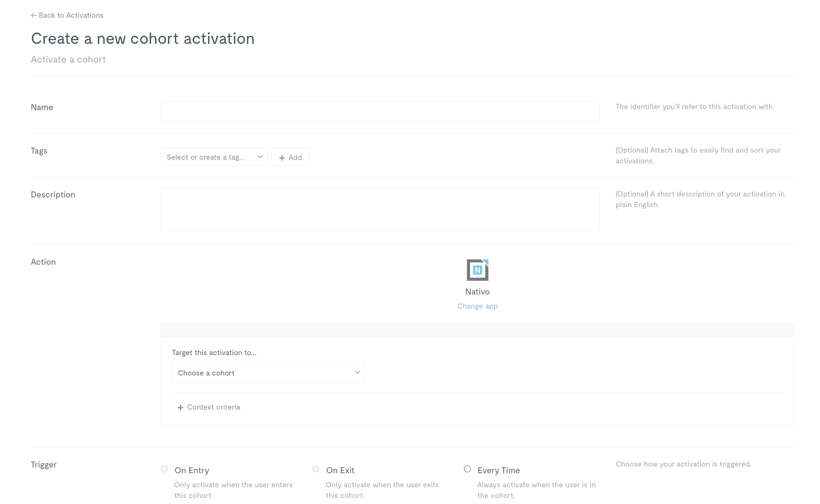Click the "The identifier you'll refer to" help text
Viewport: 820px width, 504px height.
coord(695,107)
